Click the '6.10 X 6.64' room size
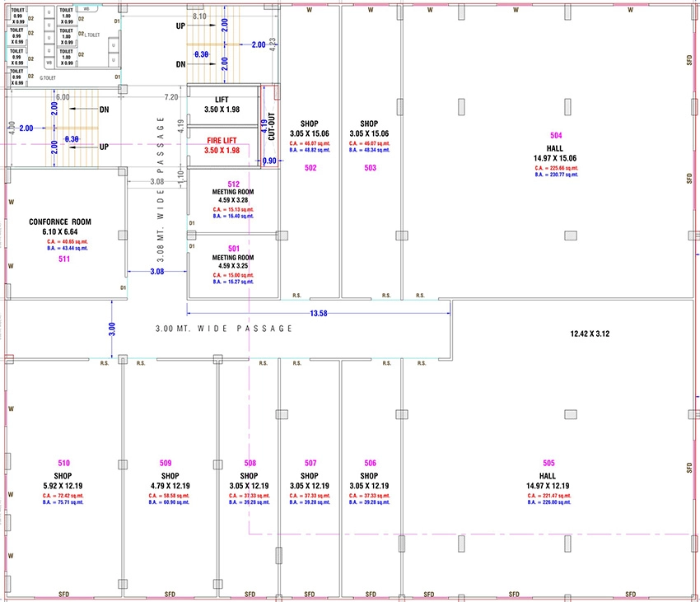This screenshot has height=602, width=700. [60, 231]
